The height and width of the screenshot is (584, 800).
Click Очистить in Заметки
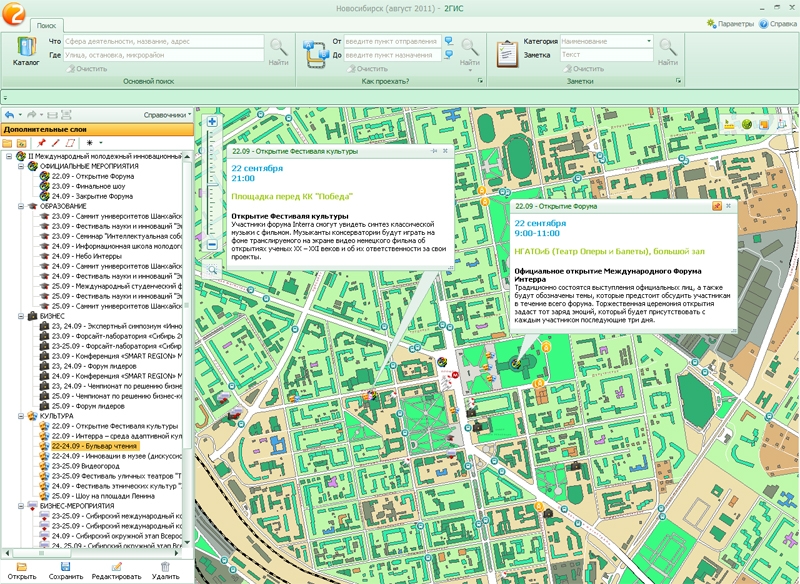pyautogui.click(x=583, y=69)
